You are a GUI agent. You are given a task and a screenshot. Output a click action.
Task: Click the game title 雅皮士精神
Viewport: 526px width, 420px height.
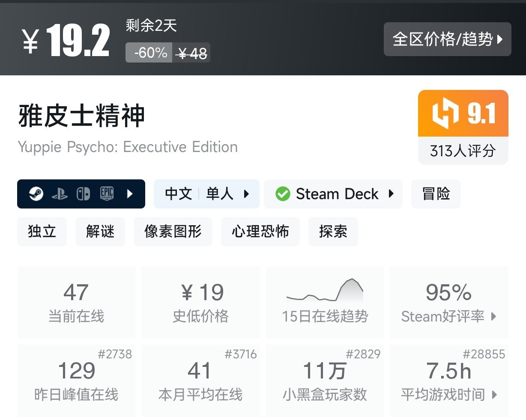click(x=82, y=116)
